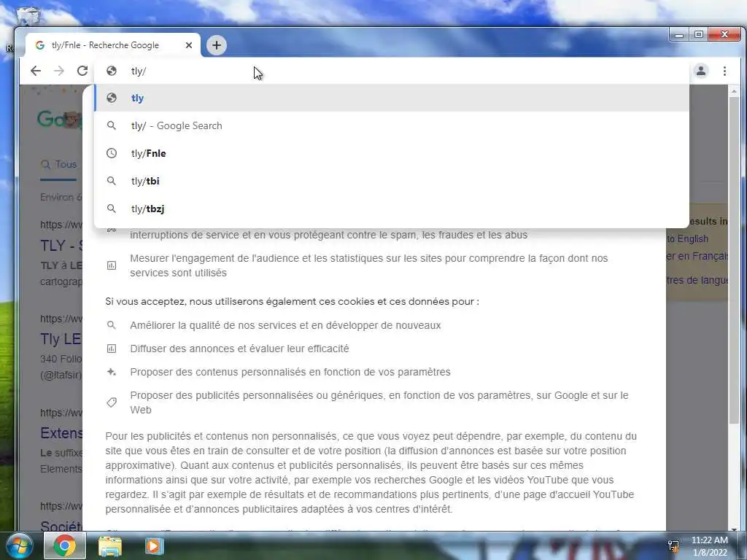This screenshot has width=747, height=560.
Task: Pick the tly/tbzj search suggestion
Action: pyautogui.click(x=392, y=209)
